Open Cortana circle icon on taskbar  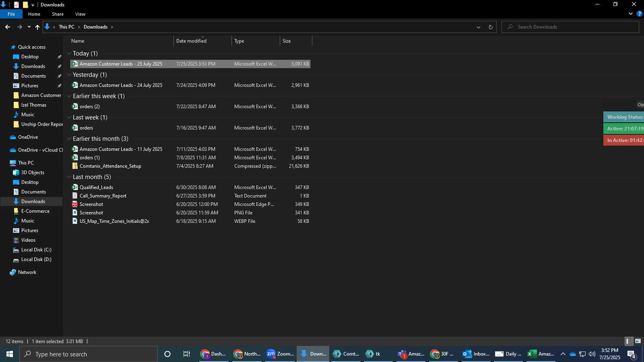point(167,354)
